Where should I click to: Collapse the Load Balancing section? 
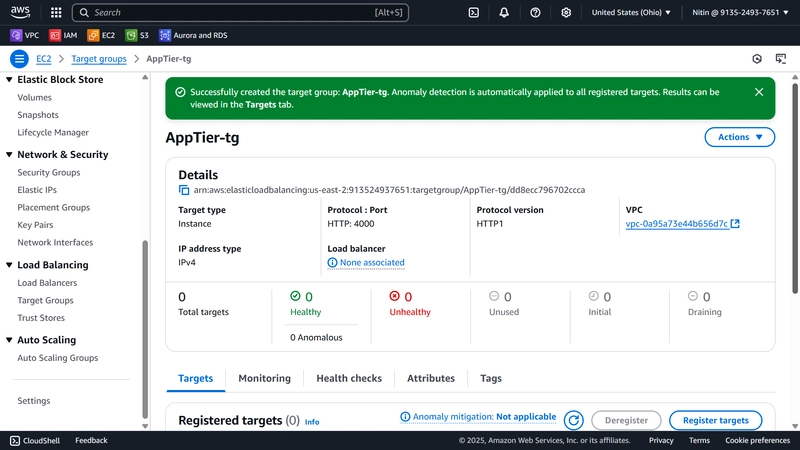click(9, 265)
